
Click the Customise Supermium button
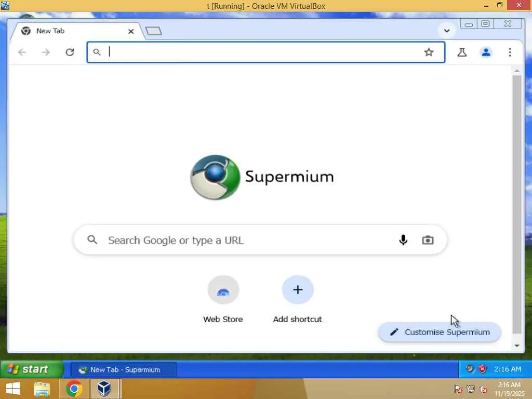pyautogui.click(x=440, y=332)
